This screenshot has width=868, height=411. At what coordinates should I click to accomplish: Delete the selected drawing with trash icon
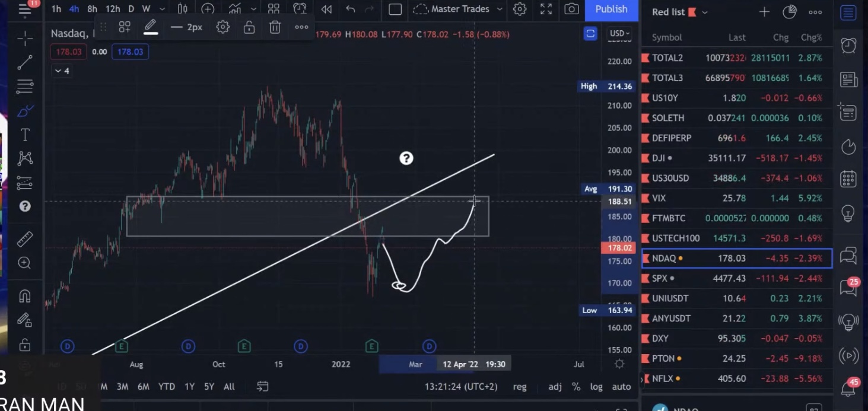coord(275,27)
